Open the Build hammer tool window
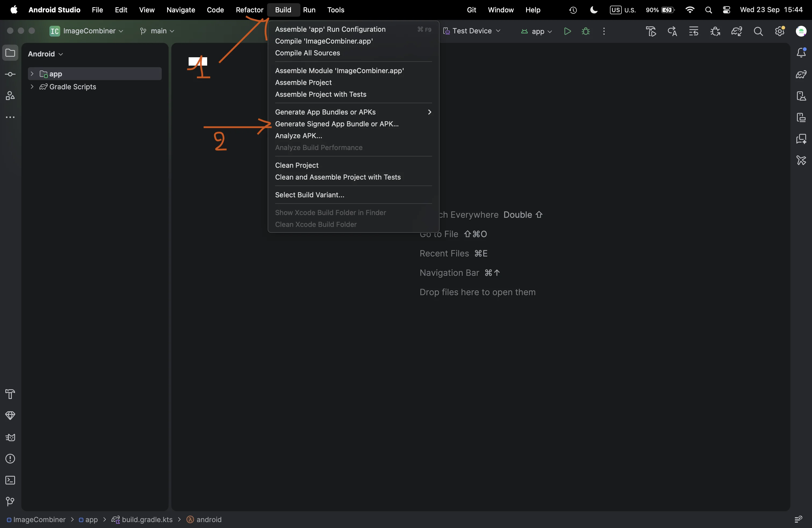This screenshot has width=812, height=528. tap(10, 394)
